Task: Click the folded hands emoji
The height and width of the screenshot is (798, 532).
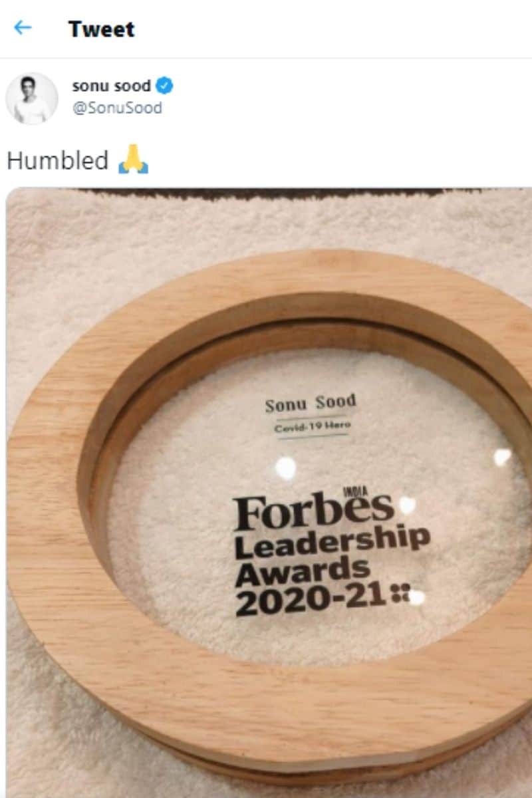Action: pyautogui.click(x=133, y=160)
